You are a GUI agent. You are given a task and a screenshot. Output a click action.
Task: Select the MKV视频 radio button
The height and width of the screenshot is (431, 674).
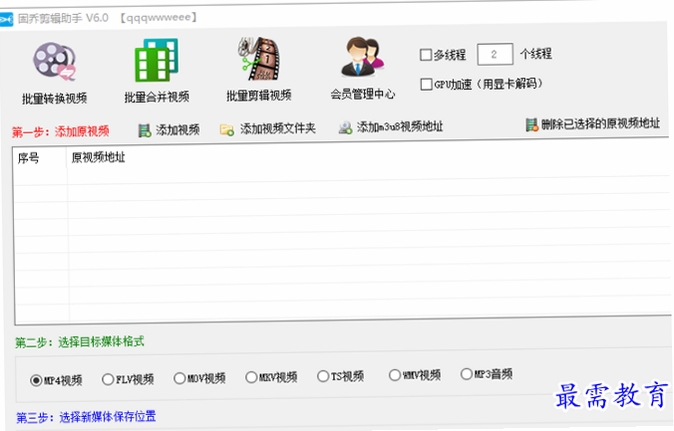251,377
